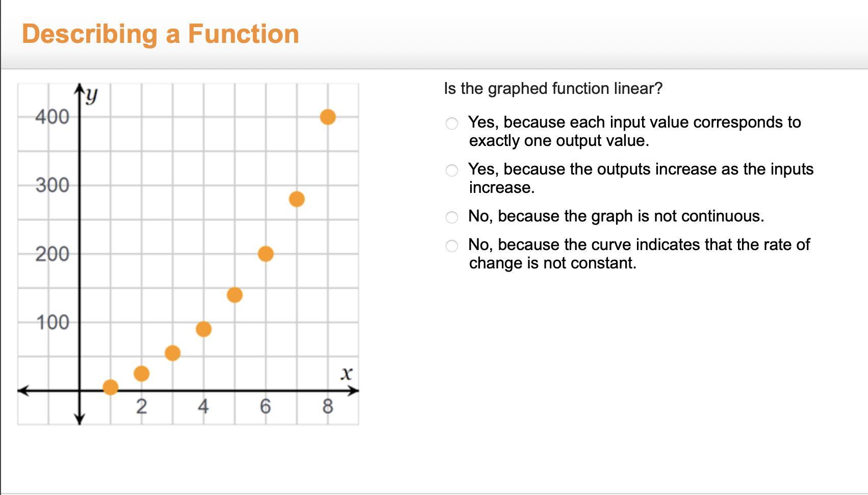The image size is (868, 495).
Task: Choose 'graph is not continuous' radio button
Action: [x=452, y=217]
